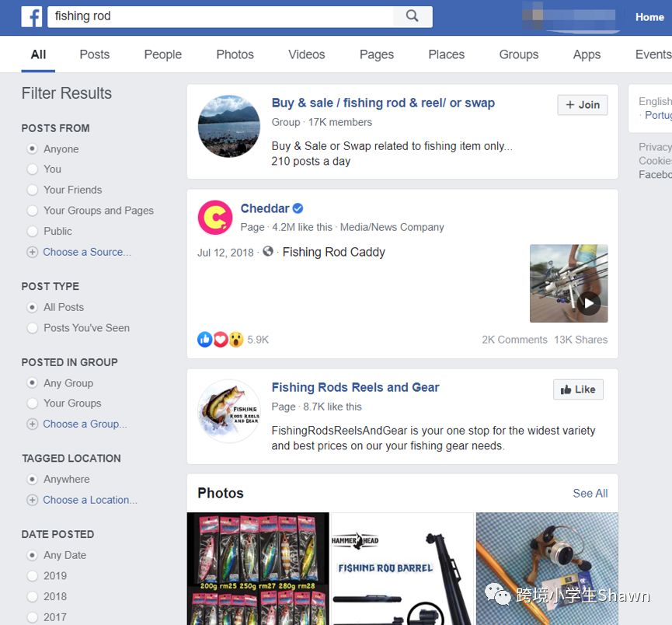Filter posts by year 2017
The height and width of the screenshot is (625, 672).
[x=32, y=617]
